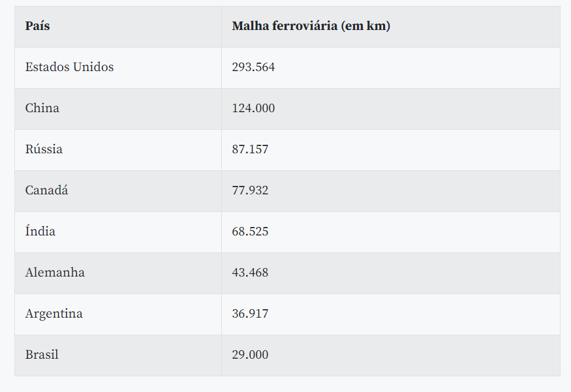The height and width of the screenshot is (392, 571).
Task: Select the value 29.000
Action: [x=250, y=355]
